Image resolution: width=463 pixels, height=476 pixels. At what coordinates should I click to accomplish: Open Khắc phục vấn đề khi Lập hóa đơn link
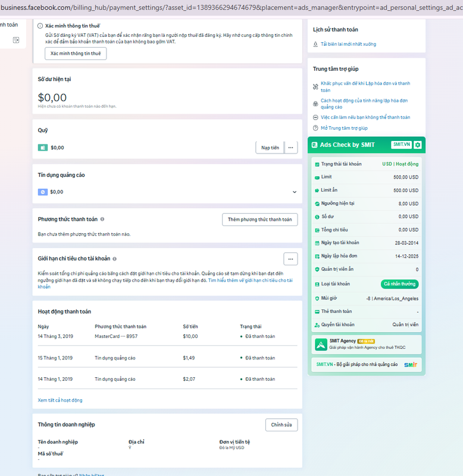365,87
